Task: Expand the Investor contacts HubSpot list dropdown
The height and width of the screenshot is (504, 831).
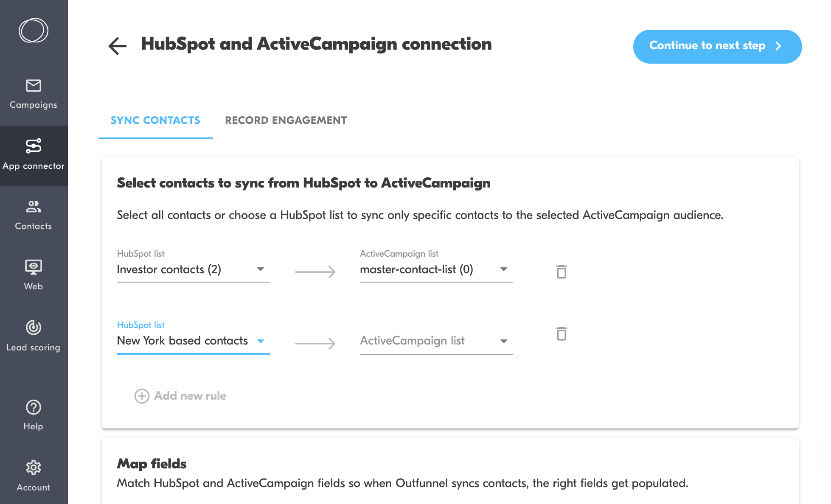Action: coord(261,269)
